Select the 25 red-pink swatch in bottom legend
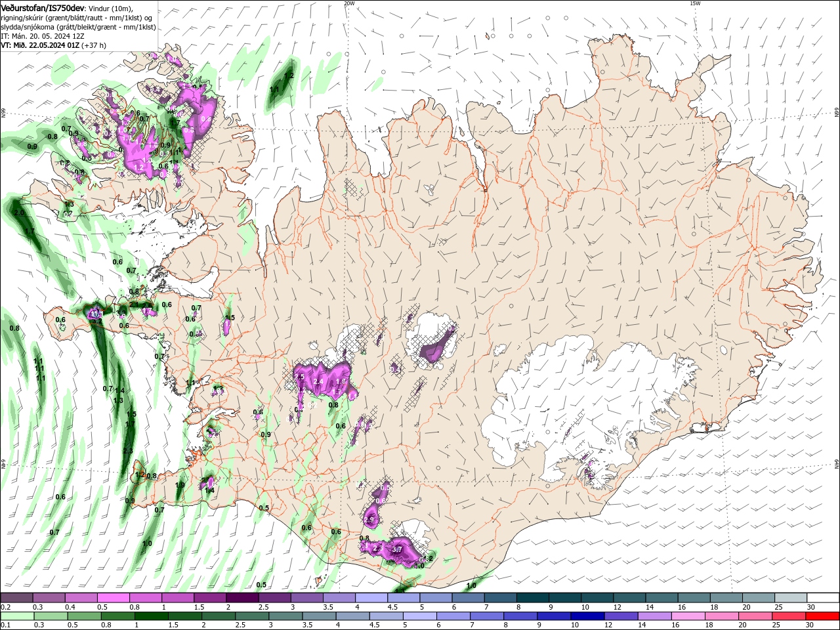 (788, 616)
